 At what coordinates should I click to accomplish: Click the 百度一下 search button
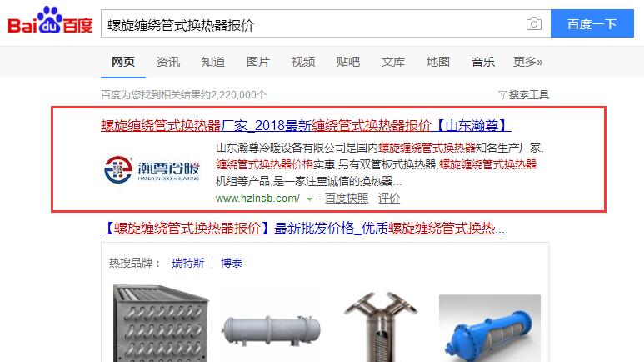pyautogui.click(x=592, y=24)
